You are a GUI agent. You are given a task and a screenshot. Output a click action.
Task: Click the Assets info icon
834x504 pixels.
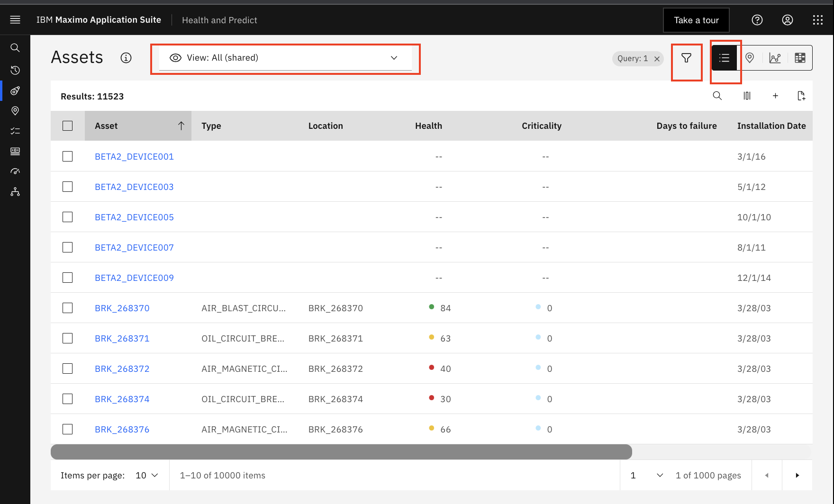click(126, 58)
